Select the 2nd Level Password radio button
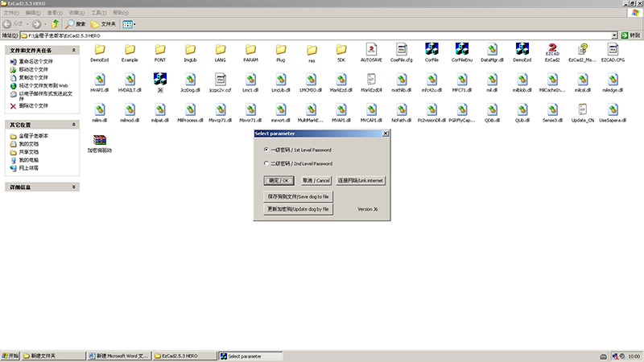Screen dimensions: 644x362 point(266,163)
